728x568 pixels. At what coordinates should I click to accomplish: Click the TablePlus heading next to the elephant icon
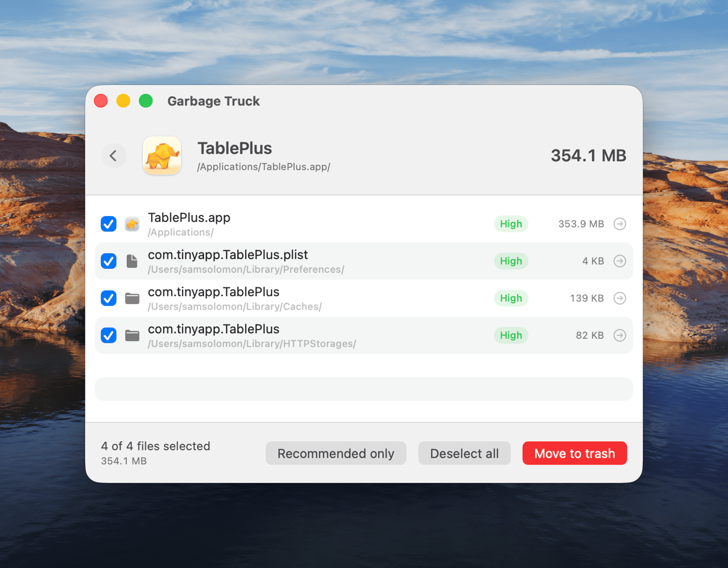coord(235,148)
